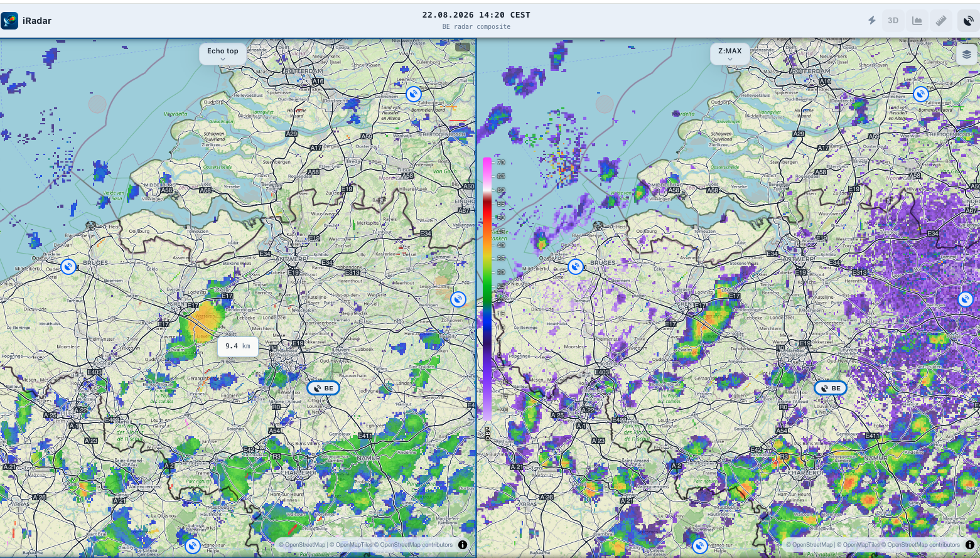Screen dimensions: 980x558
Task: Click the vertical divider between the two panes
Action: (476, 298)
